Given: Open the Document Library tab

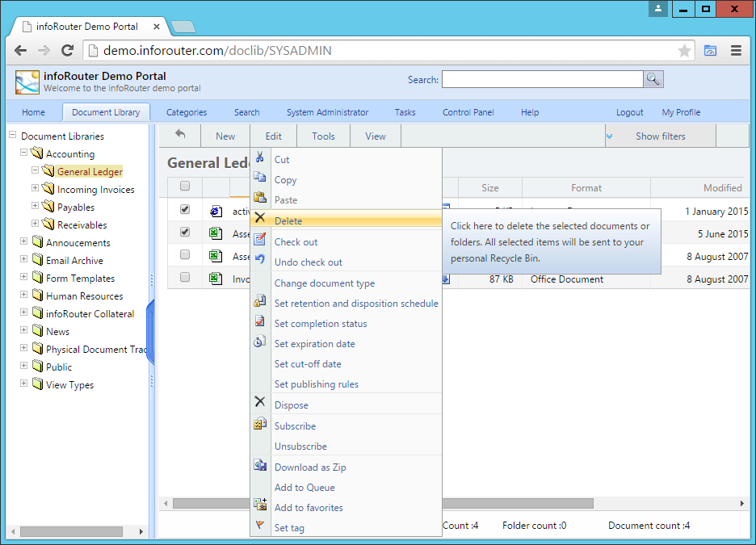Looking at the screenshot, I should click(106, 112).
